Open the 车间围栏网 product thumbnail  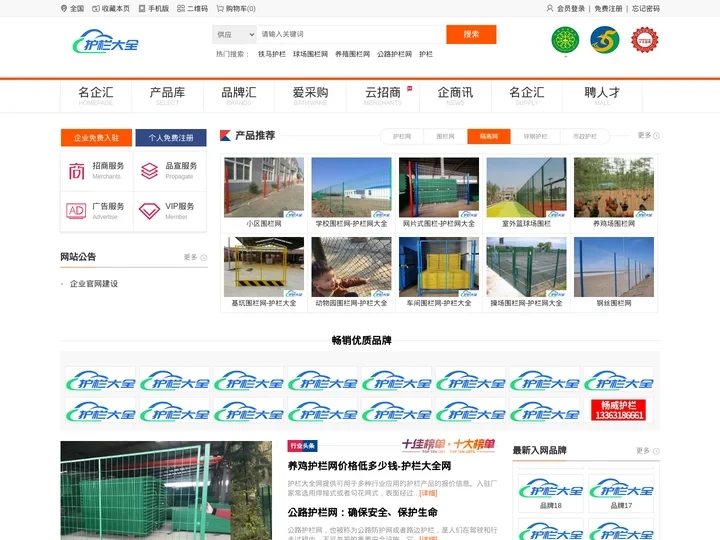[x=439, y=267]
